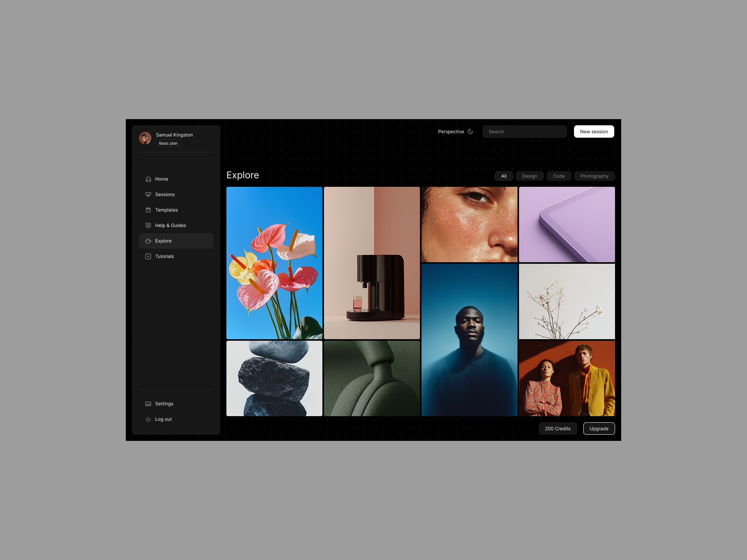Viewport: 747px width, 560px height.
Task: Start a New session
Action: pos(594,131)
